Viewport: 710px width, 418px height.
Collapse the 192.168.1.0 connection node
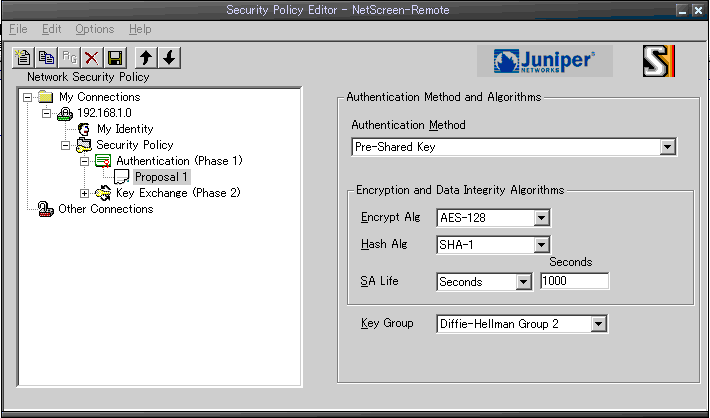tap(47, 113)
